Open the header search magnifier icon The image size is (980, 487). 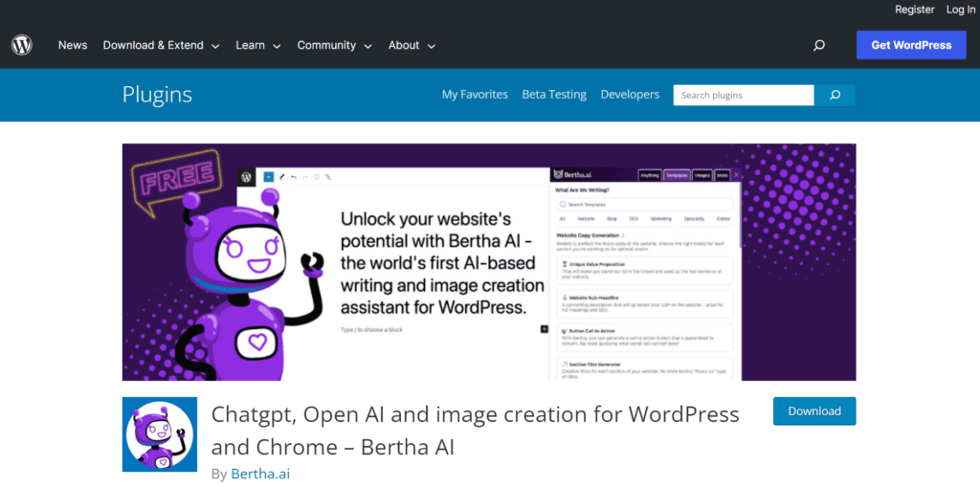[x=819, y=45]
